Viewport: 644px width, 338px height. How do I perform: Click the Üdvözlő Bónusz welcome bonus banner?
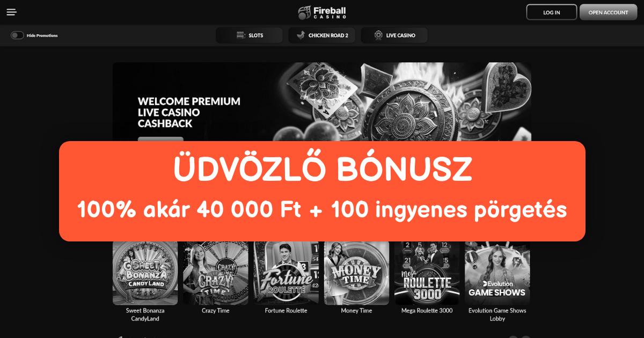click(x=322, y=191)
